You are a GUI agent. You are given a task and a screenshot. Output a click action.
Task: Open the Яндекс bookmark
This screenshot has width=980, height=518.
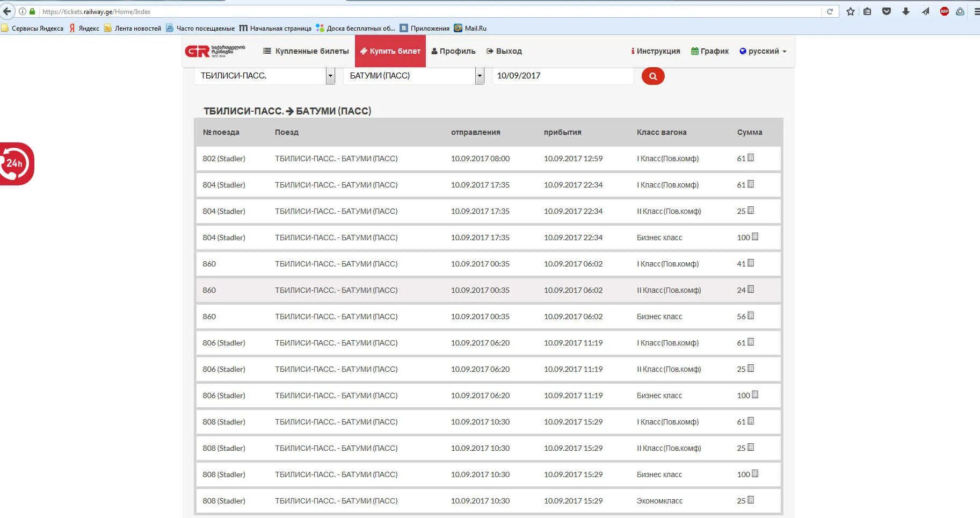coord(84,28)
